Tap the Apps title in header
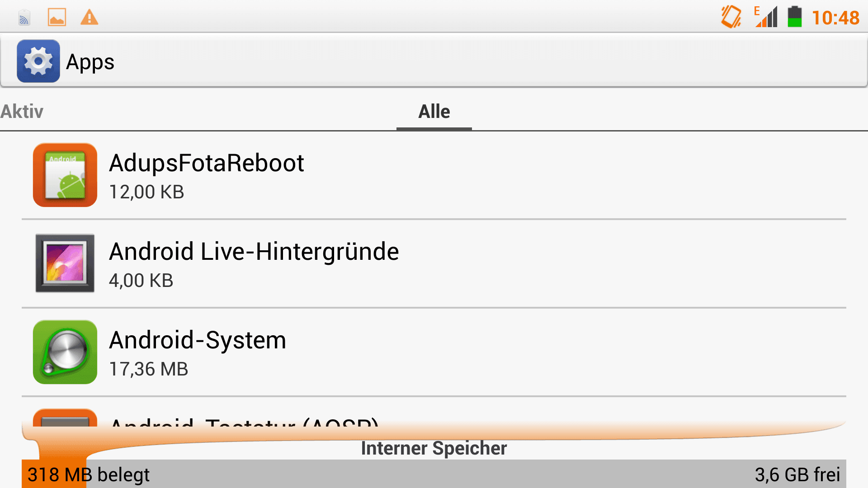The height and width of the screenshot is (488, 868). [90, 62]
